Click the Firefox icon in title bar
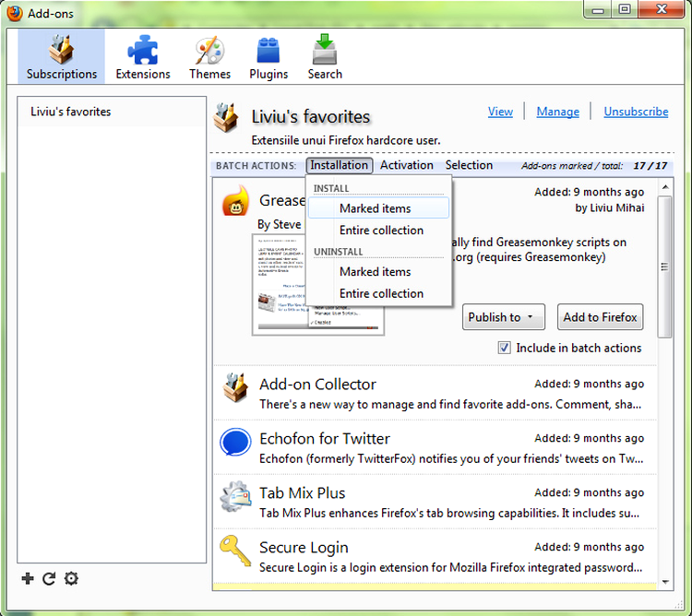 pyautogui.click(x=14, y=13)
